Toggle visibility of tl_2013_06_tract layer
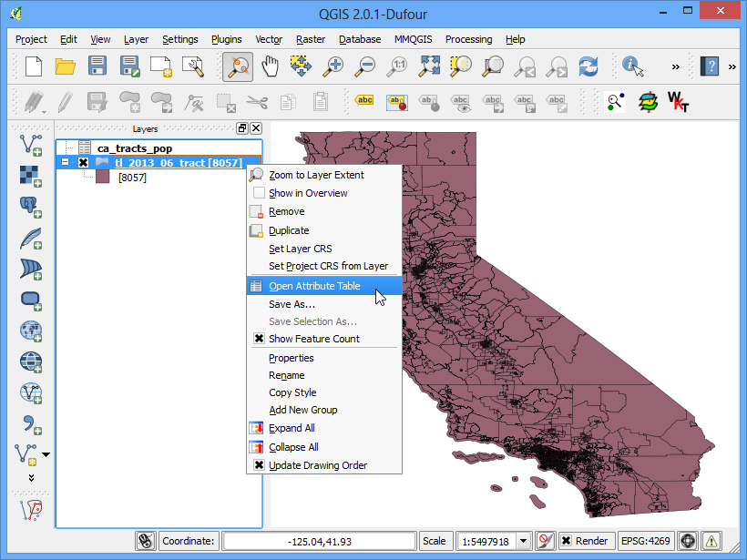Screen dimensions: 747x560 (x=83, y=162)
